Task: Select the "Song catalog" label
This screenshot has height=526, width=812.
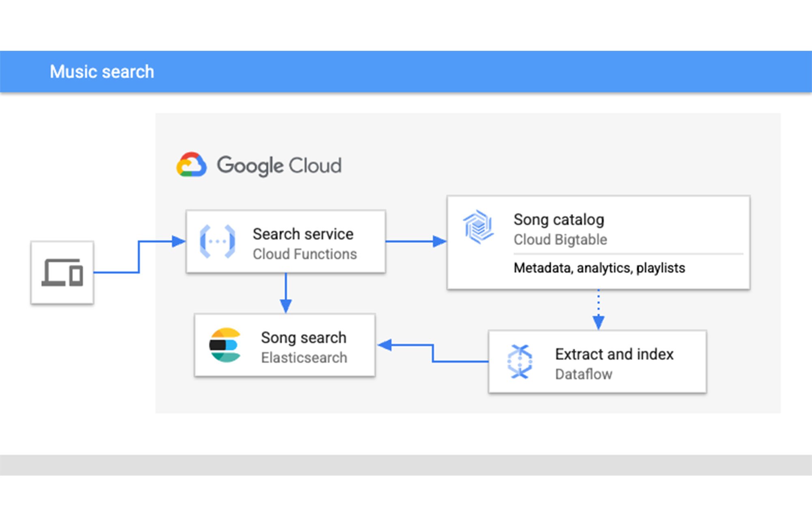Action: 559,220
